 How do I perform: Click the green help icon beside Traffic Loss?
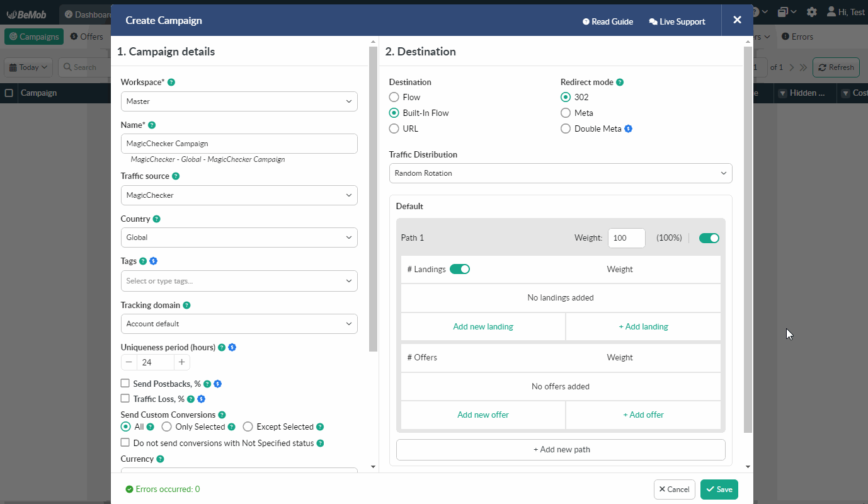point(191,399)
